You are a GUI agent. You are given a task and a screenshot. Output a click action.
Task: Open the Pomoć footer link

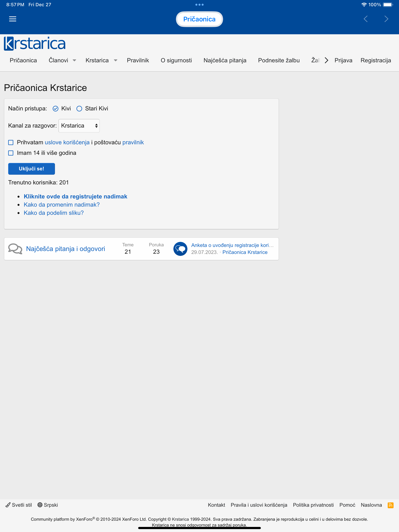pyautogui.click(x=347, y=505)
